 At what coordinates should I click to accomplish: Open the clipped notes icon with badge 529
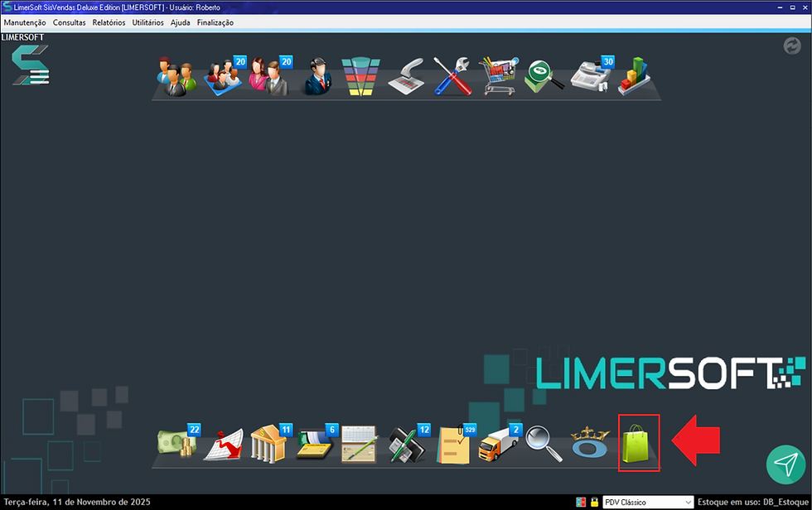(456, 444)
